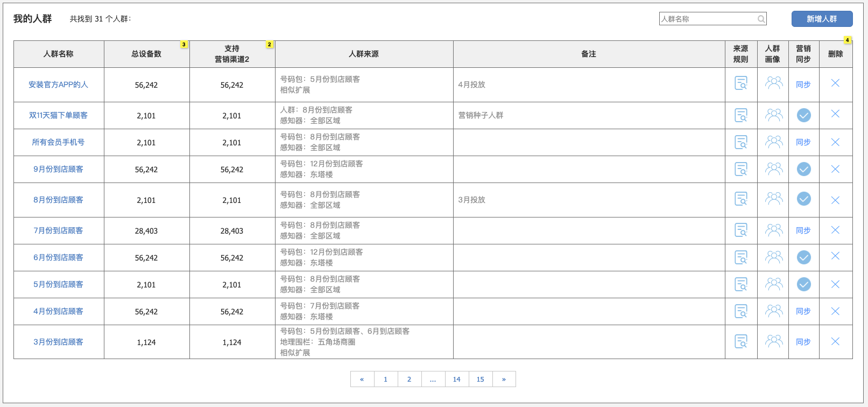Image resolution: width=868 pixels, height=407 pixels.
Task: Sync 所有会员手机号 to marketing
Action: [x=803, y=142]
